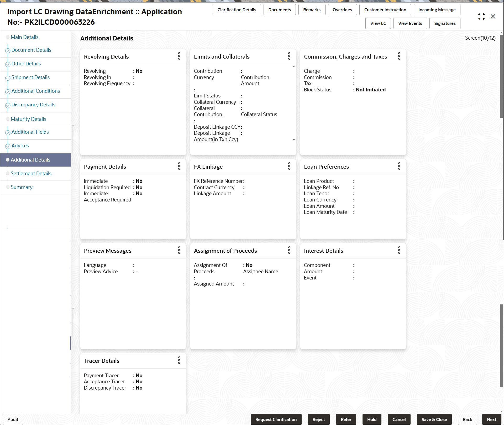Image resolution: width=504 pixels, height=425 pixels.
Task: Switch to the Shipment Details section
Action: (x=30, y=77)
